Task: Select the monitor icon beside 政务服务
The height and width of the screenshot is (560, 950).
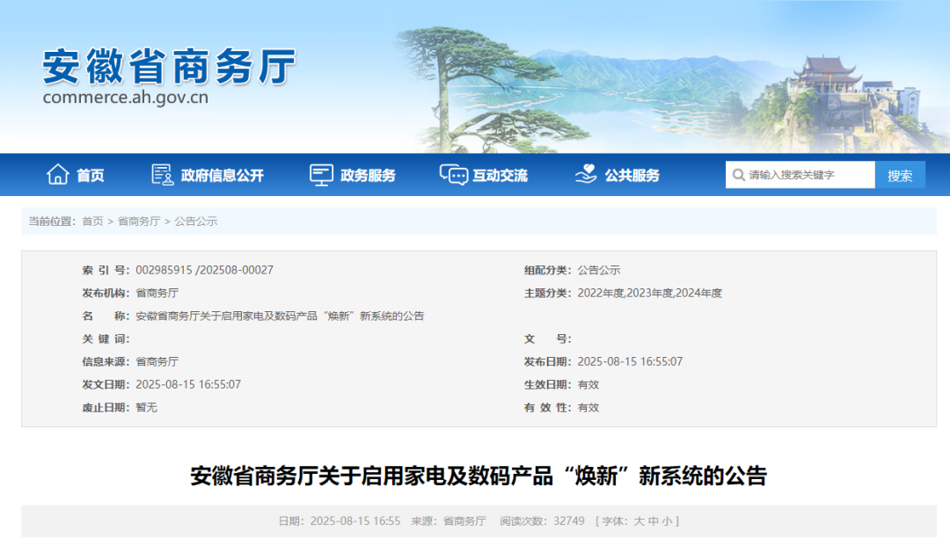Action: (320, 174)
